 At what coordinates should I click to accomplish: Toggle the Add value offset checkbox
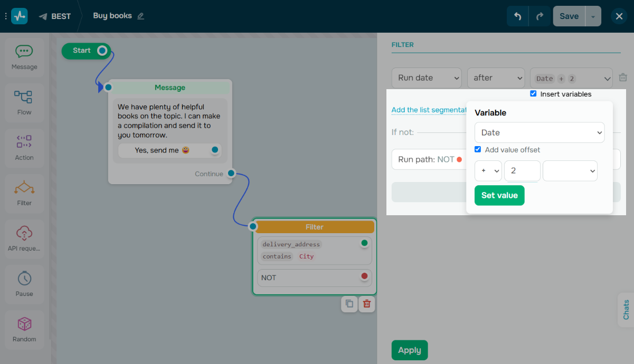478,149
